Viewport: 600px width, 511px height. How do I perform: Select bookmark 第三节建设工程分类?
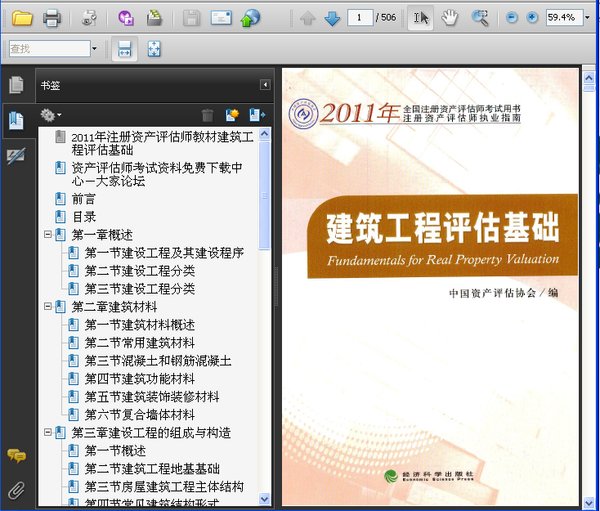[x=140, y=289]
